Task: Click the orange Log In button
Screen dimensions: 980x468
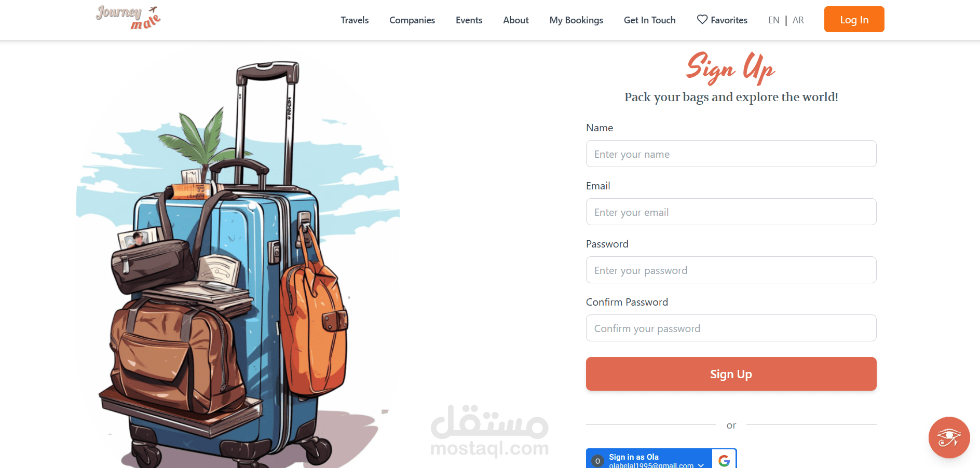Action: point(854,19)
